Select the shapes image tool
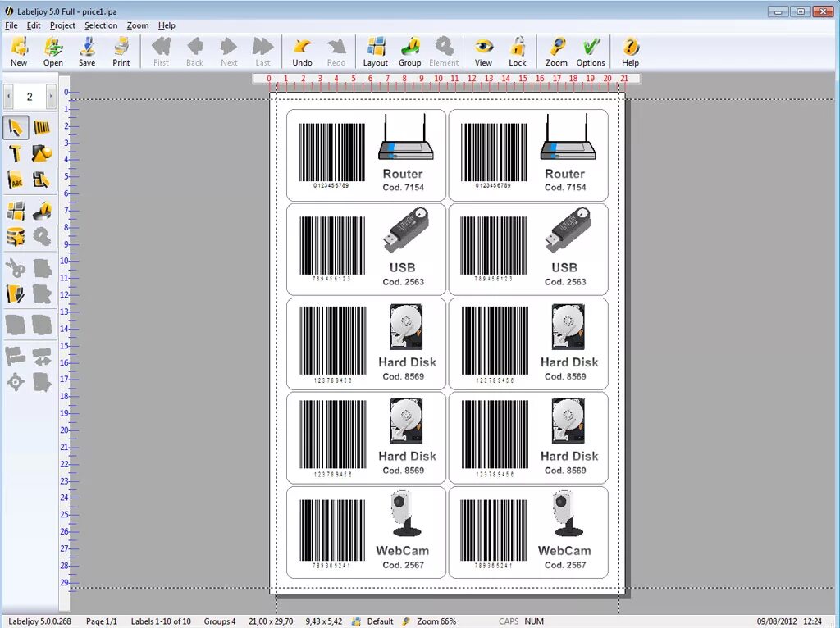 click(x=42, y=153)
